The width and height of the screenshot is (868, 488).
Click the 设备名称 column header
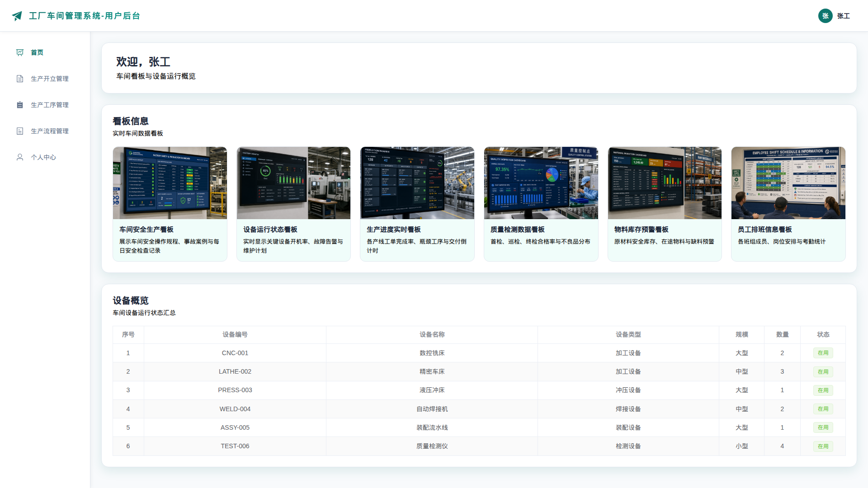coord(432,334)
